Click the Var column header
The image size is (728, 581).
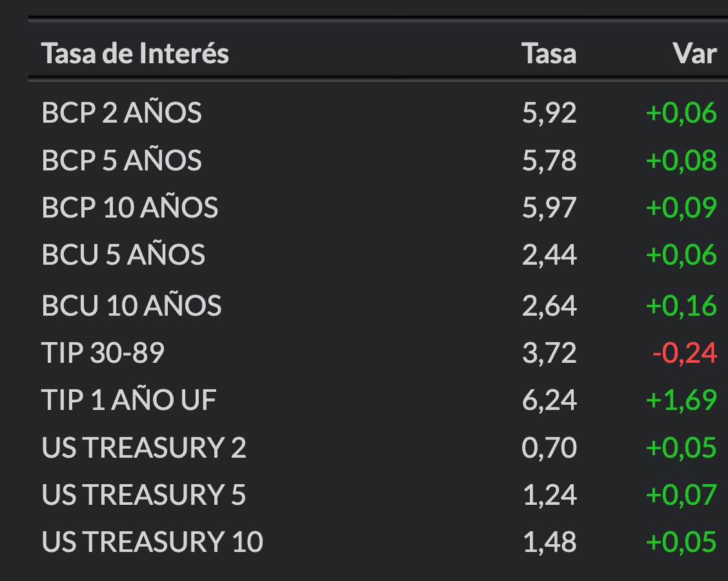pyautogui.click(x=694, y=53)
